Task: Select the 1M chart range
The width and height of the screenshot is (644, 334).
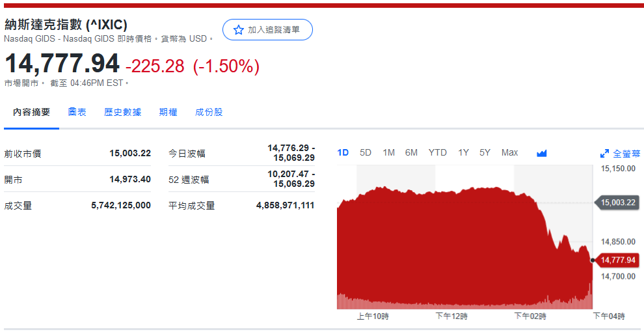Action: (388, 153)
